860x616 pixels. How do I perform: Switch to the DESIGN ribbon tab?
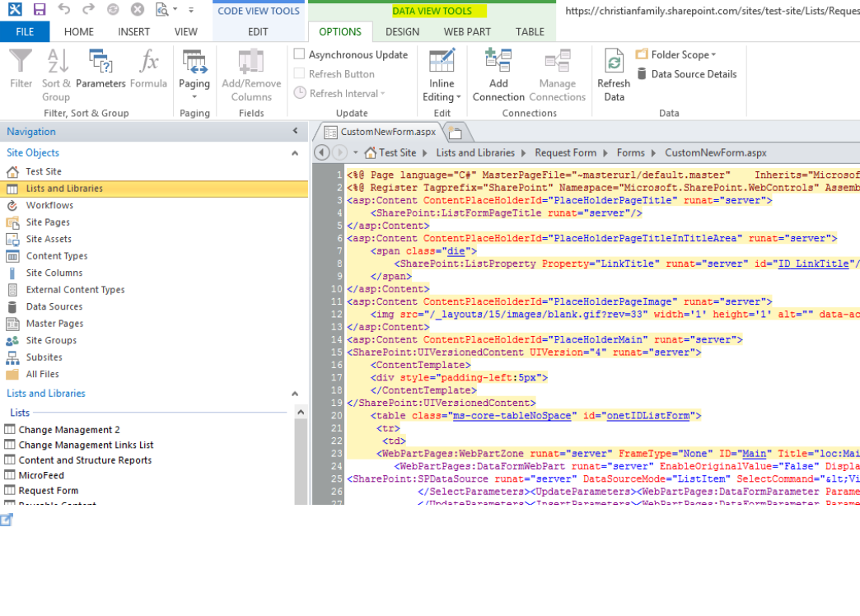[402, 32]
